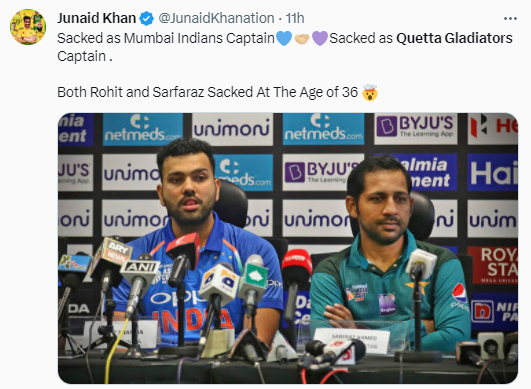Click the 11h timestamp of the tweet

[295, 18]
